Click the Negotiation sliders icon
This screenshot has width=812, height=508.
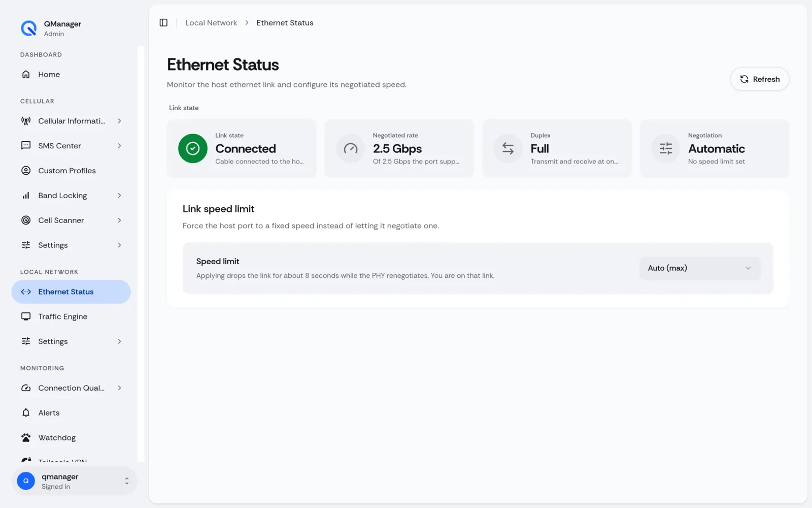point(666,148)
